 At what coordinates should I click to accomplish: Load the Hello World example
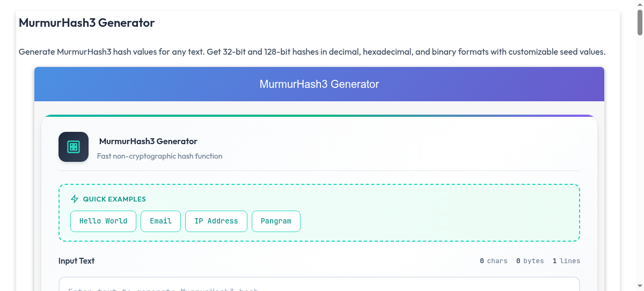(103, 221)
